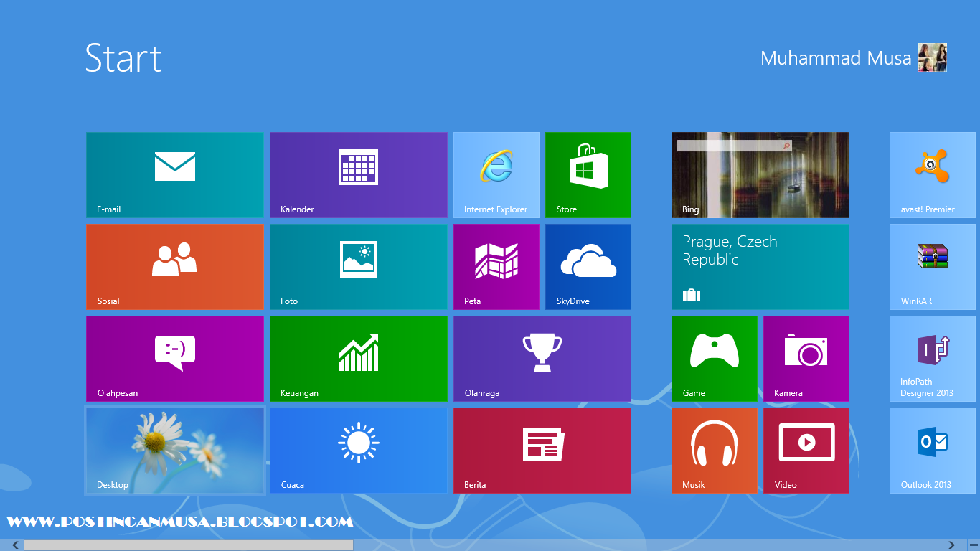This screenshot has height=551, width=980.
Task: Open the E-mail tile
Action: 174,174
